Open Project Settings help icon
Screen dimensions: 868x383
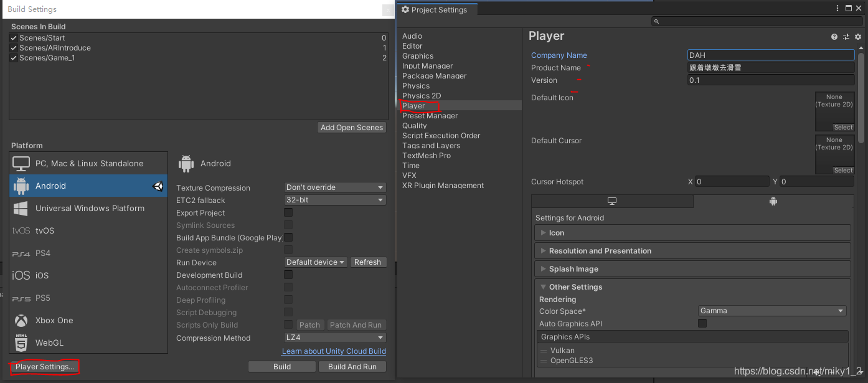pos(834,37)
